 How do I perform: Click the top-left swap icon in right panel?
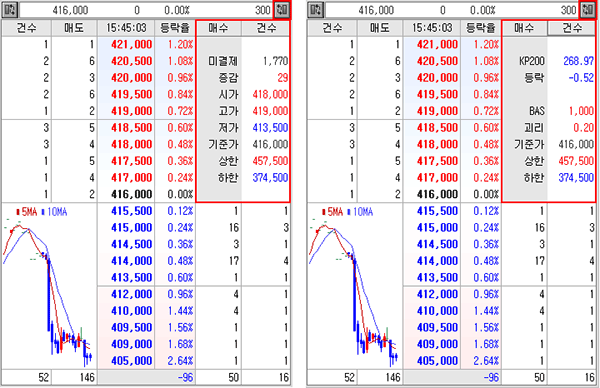click(x=316, y=10)
